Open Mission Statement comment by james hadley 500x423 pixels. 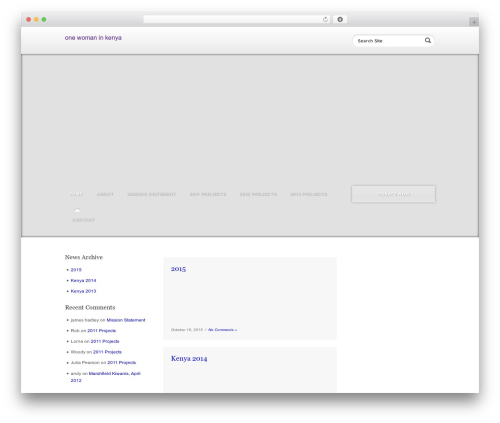tap(126, 320)
